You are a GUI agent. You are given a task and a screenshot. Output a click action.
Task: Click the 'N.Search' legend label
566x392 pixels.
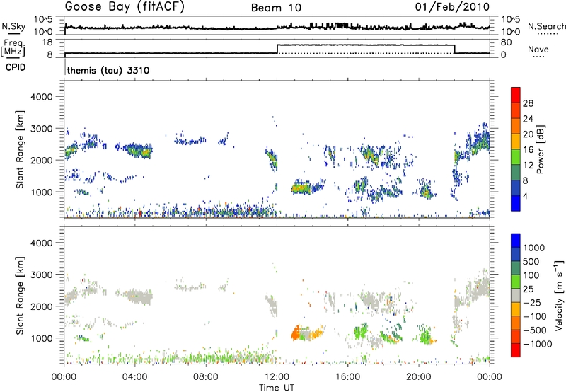click(546, 26)
